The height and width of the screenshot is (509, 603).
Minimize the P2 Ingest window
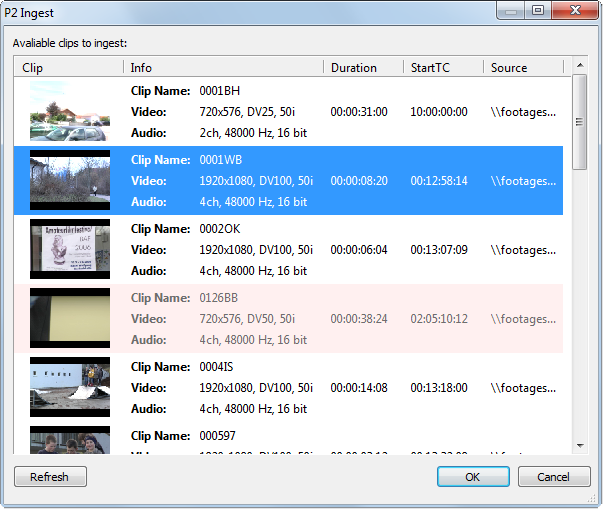pos(511,10)
